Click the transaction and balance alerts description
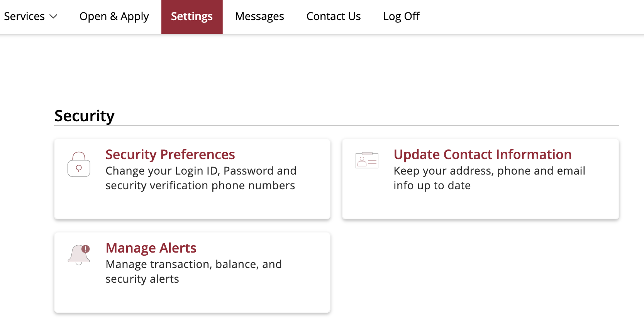The width and height of the screenshot is (644, 336). pyautogui.click(x=193, y=272)
